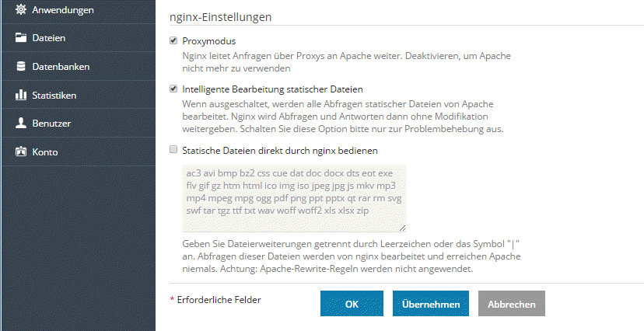Apply changes with Übernehmen button

(430, 304)
